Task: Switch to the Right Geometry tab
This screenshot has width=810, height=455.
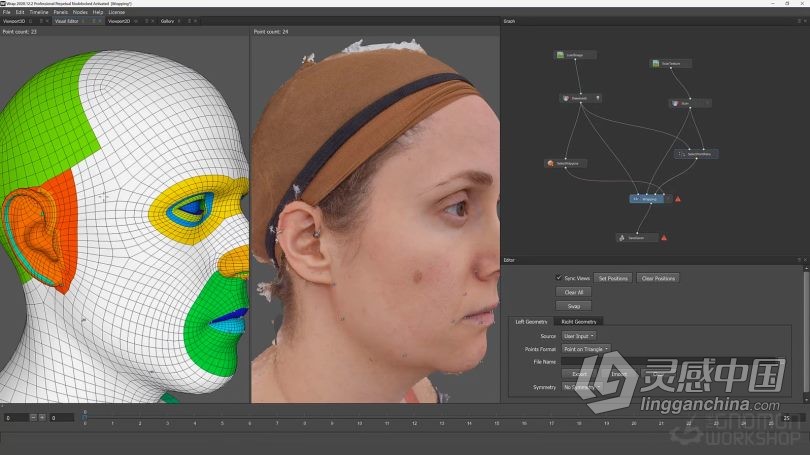Action: (x=579, y=322)
